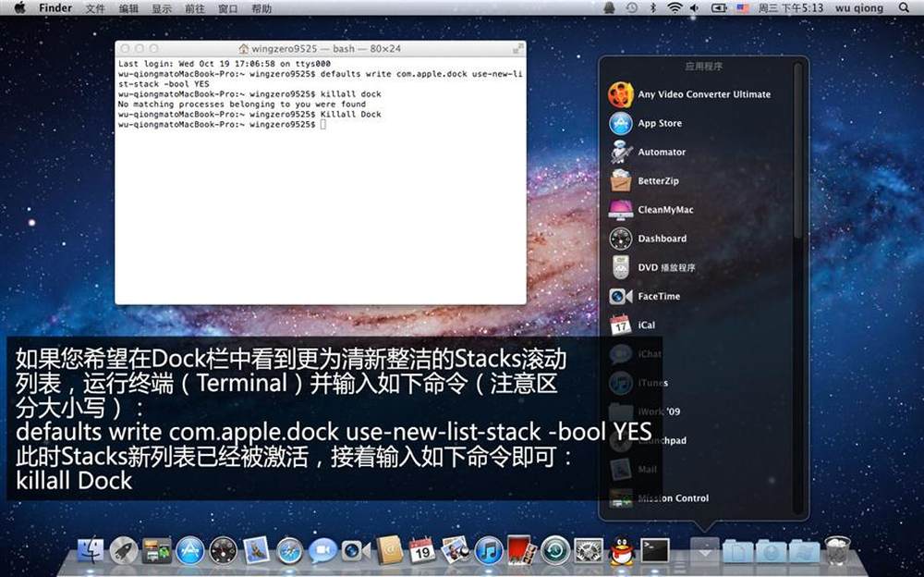Open the 显示 menu
924x577 pixels.
tap(162, 8)
